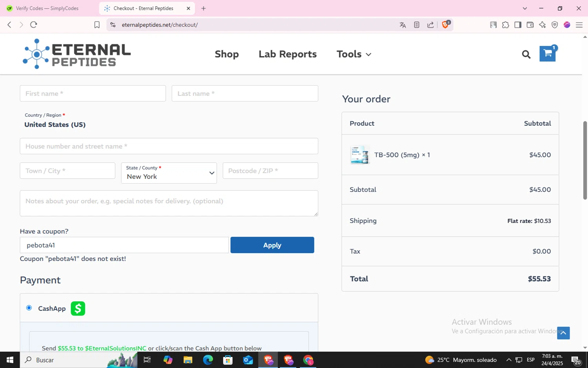Select the CashApp payment radio button
Viewport: 588px width, 368px height.
pyautogui.click(x=29, y=308)
